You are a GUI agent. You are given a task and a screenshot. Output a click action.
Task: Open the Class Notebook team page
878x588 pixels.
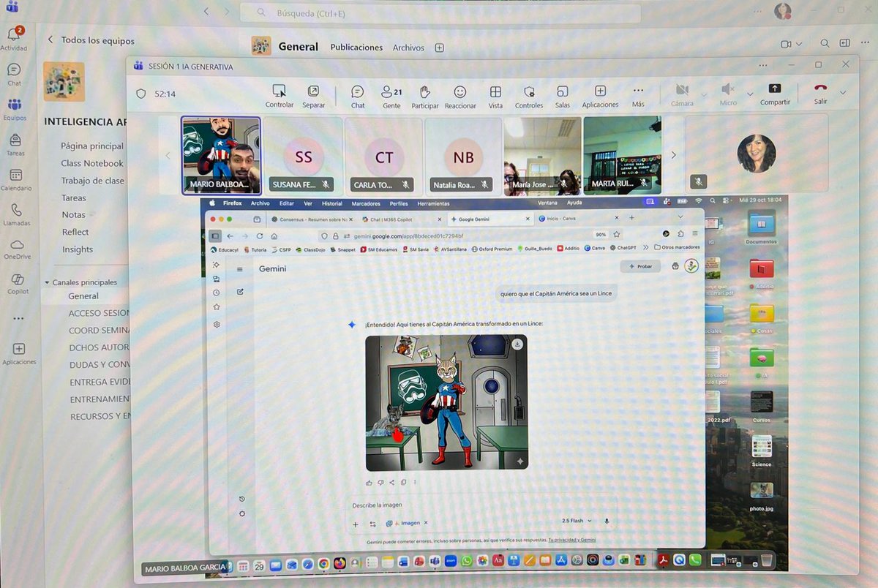click(x=92, y=163)
